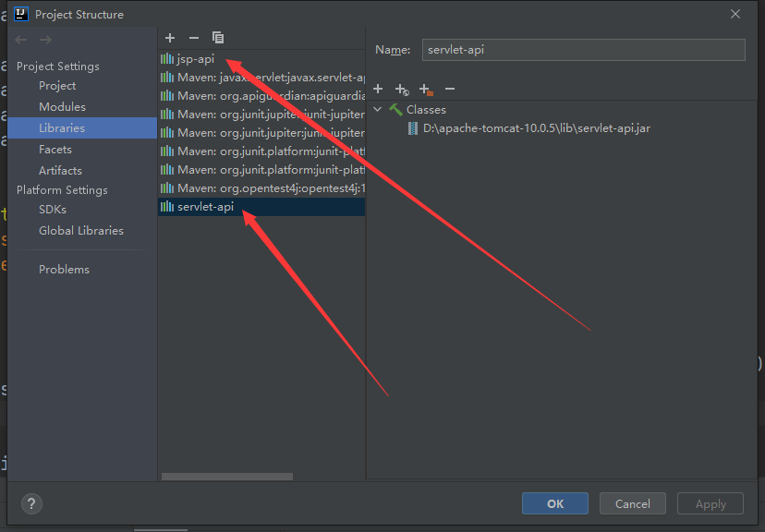Go forward with the right arrow icon
Image resolution: width=765 pixels, height=532 pixels.
(45, 40)
